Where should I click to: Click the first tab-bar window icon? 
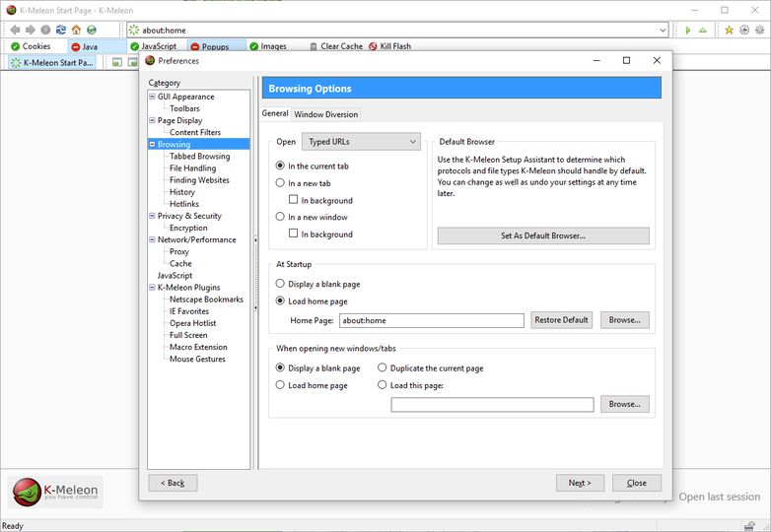pyautogui.click(x=117, y=62)
